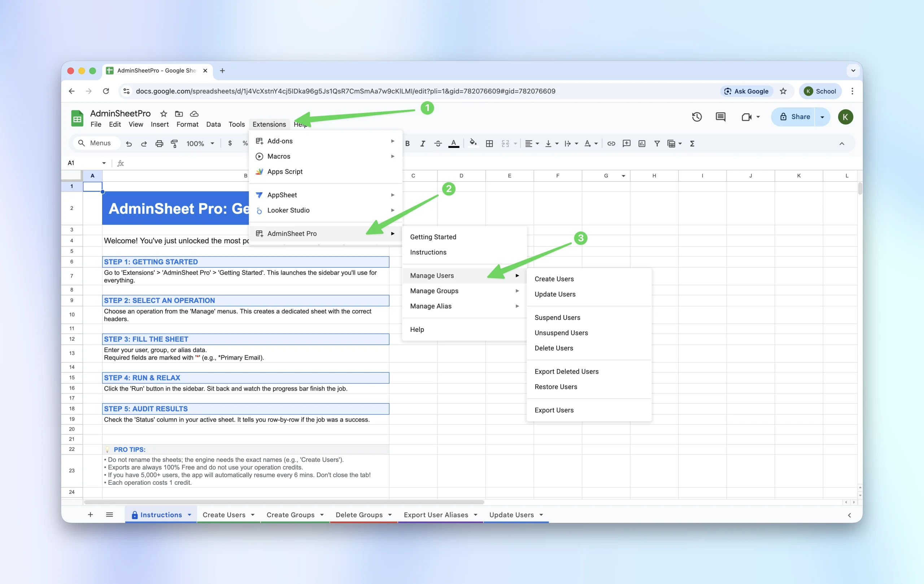Click the insert link toolbar icon
Viewport: 924px width, 584px height.
[x=611, y=144]
